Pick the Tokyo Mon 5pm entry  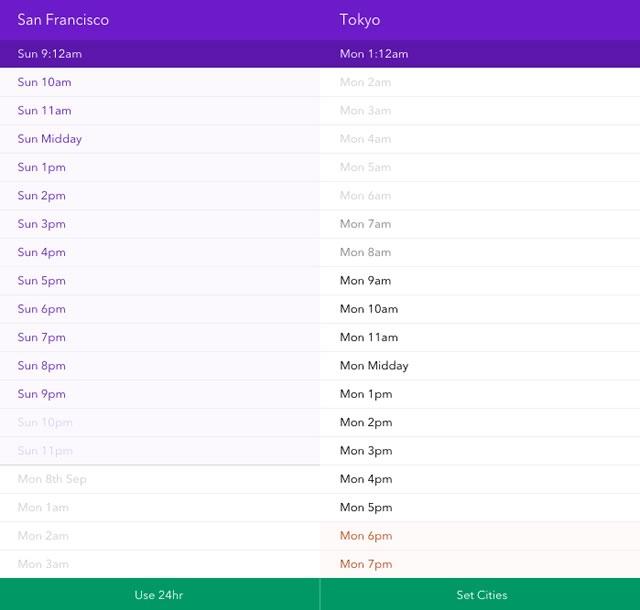click(x=480, y=508)
